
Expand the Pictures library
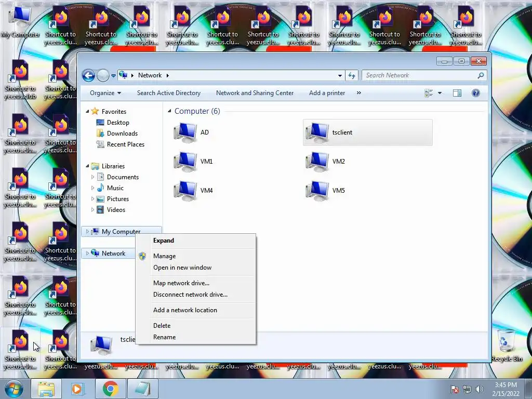pyautogui.click(x=92, y=199)
